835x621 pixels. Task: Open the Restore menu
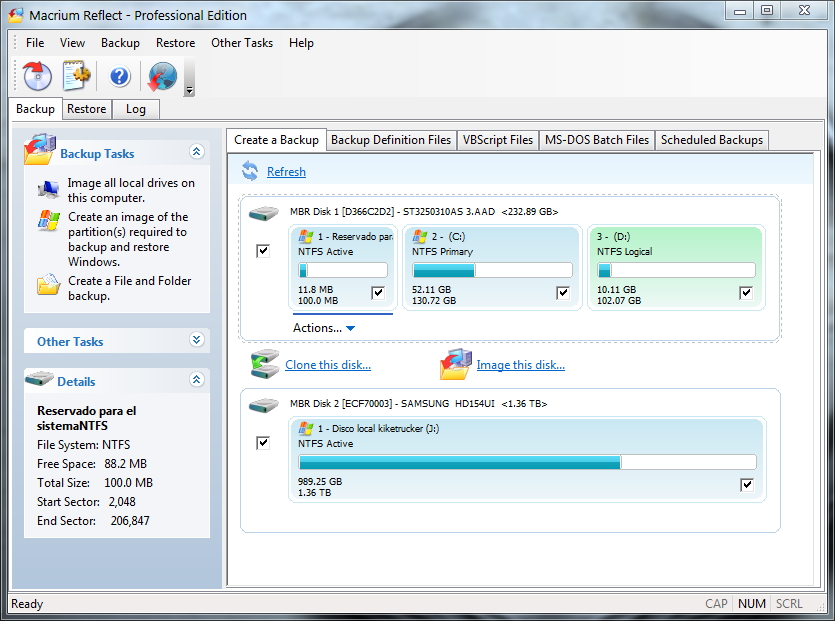175,43
